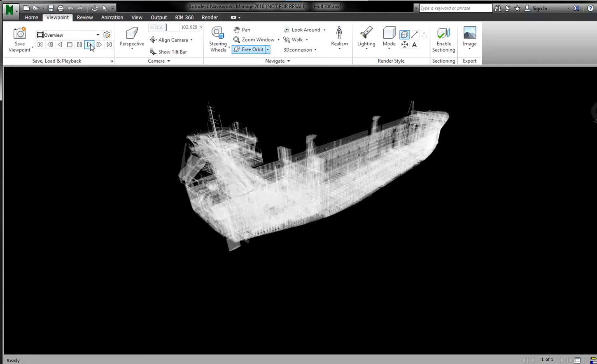Image resolution: width=597 pixels, height=364 pixels.
Task: Activate the Zoom Window tool
Action: (256, 40)
